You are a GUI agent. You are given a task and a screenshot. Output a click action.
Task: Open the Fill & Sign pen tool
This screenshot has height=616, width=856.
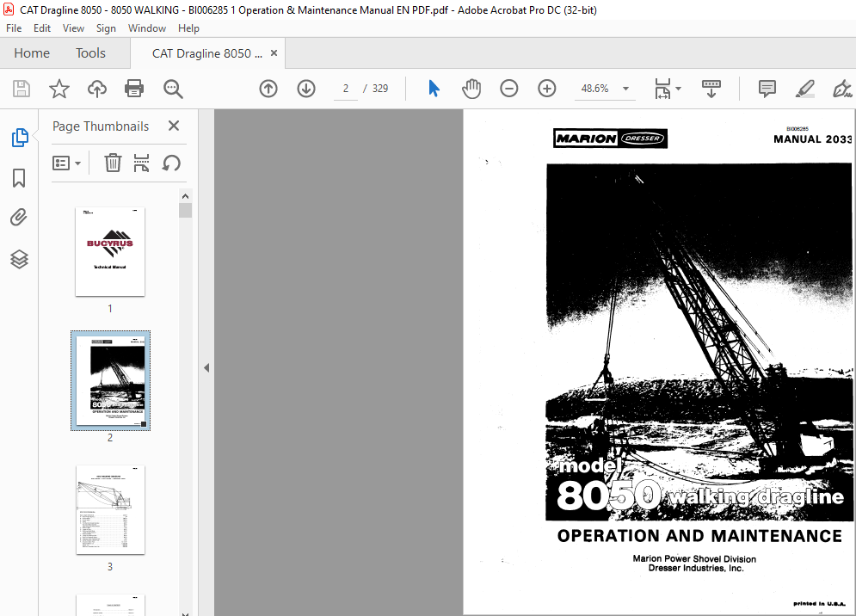coord(842,89)
